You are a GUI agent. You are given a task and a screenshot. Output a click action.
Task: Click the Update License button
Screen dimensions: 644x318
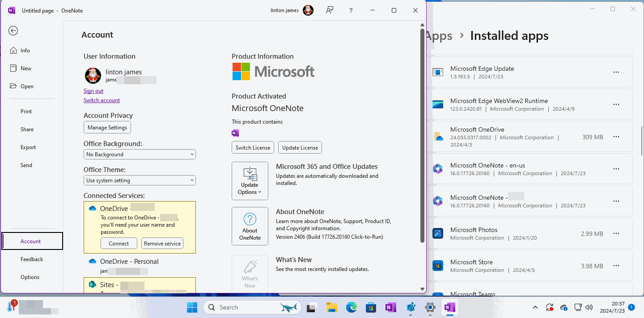300,147
